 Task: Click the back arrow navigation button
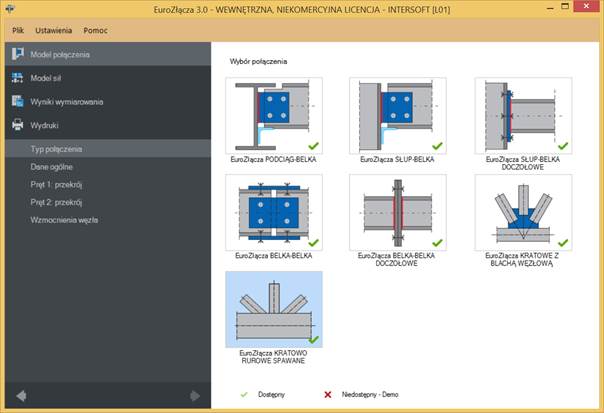22,396
